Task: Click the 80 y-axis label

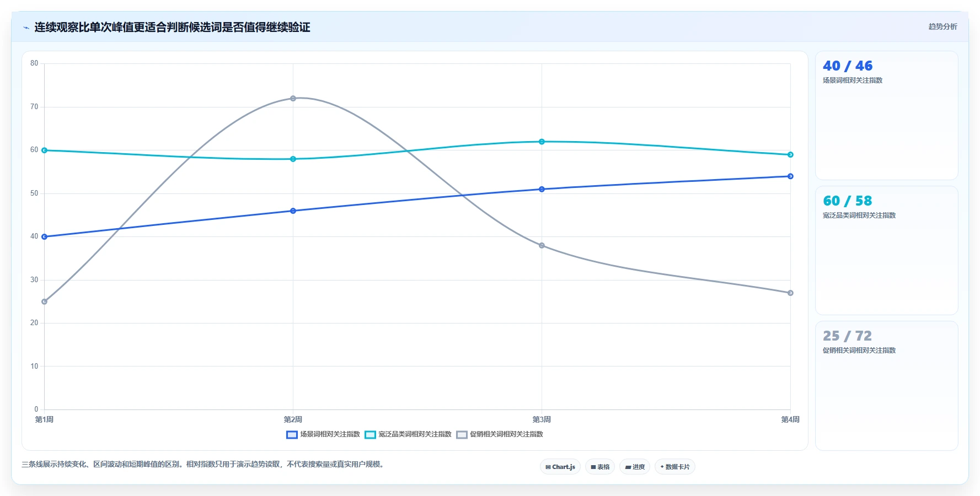Action: pyautogui.click(x=34, y=63)
